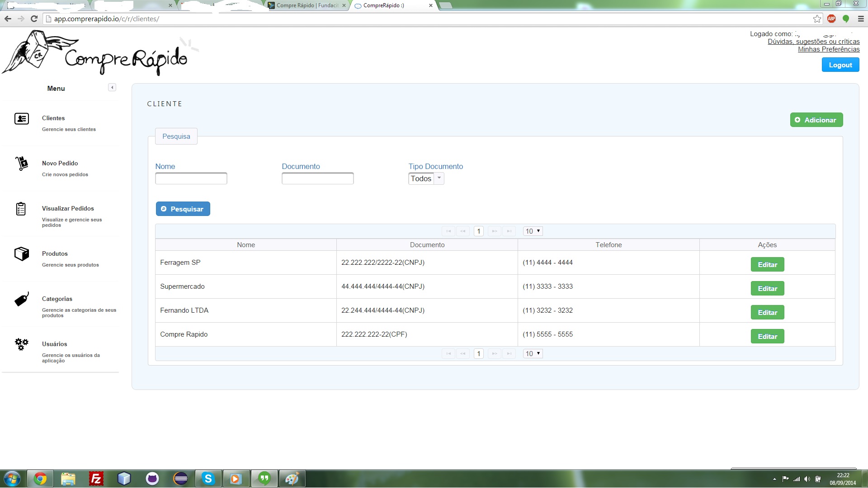Image resolution: width=868 pixels, height=488 pixels.
Task: Click the Visualizar Pedidos clipboard icon
Action: point(21,209)
